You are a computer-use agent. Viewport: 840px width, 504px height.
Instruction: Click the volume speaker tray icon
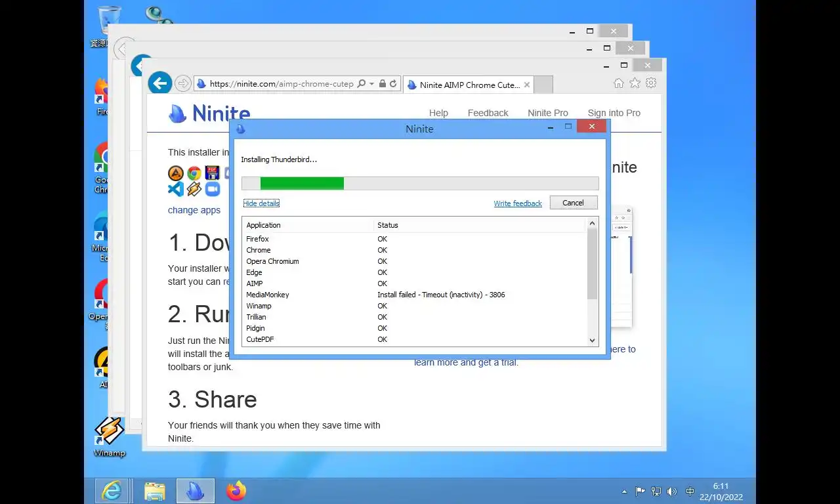pos(671,491)
